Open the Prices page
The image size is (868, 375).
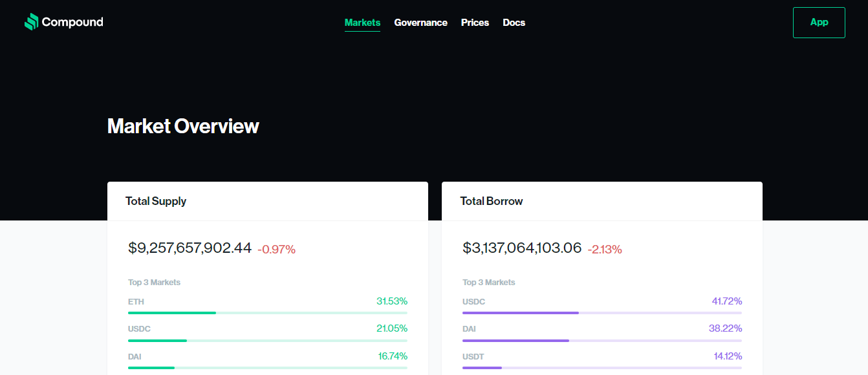[x=475, y=23]
